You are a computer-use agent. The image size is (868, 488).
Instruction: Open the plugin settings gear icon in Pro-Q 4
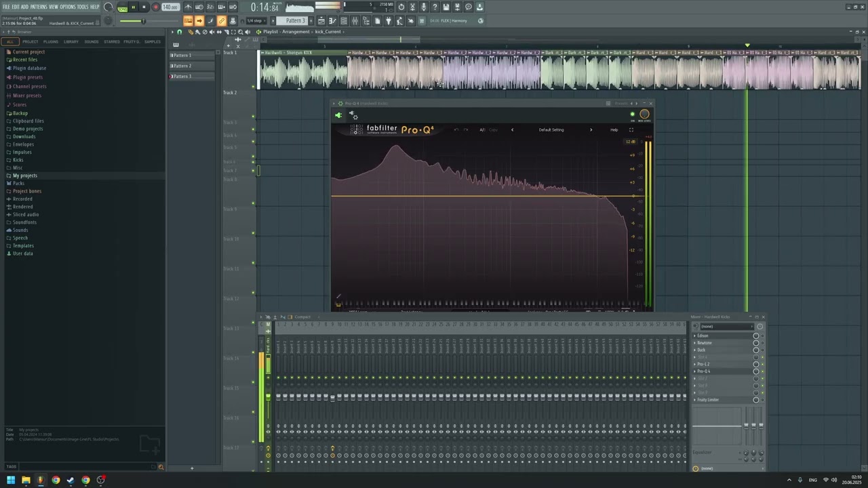coord(355,116)
